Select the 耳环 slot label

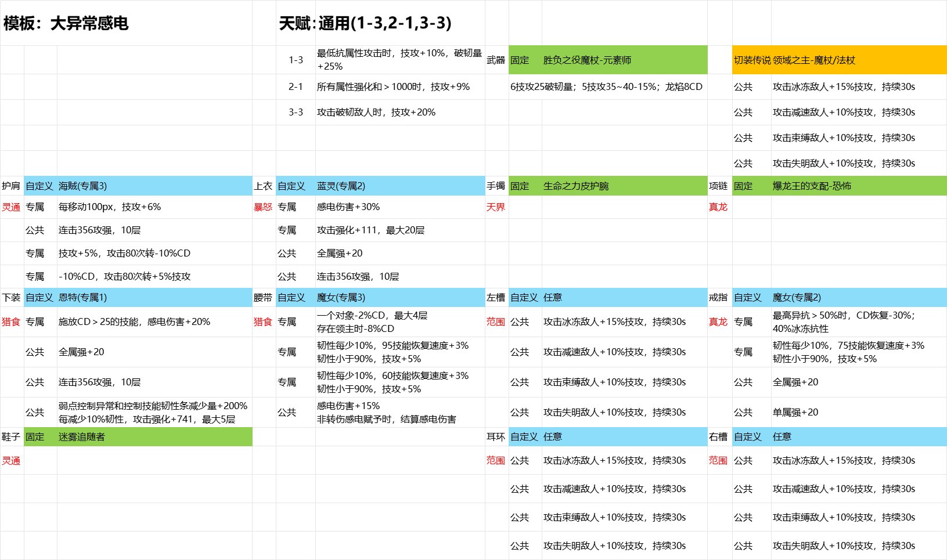(496, 436)
